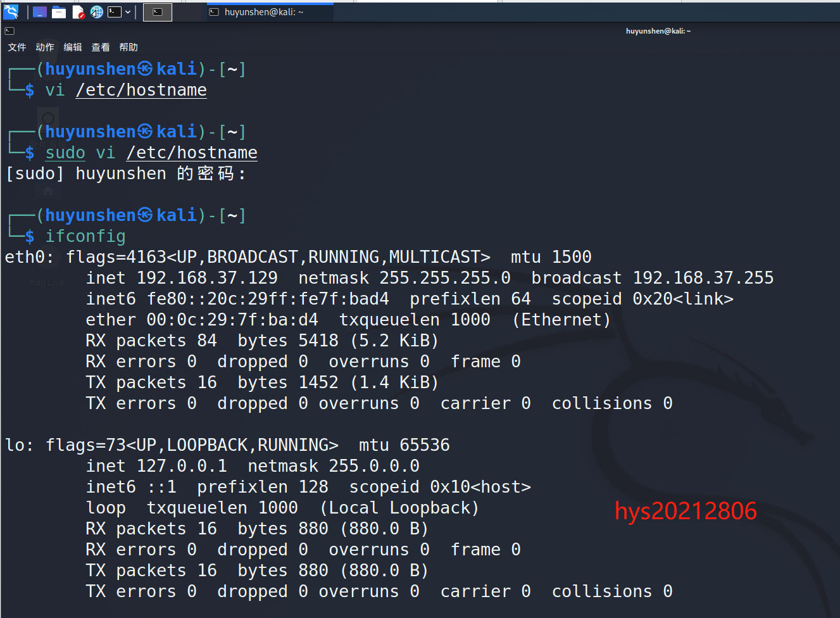Launch the text editor panel icon
840x618 pixels.
click(x=78, y=12)
